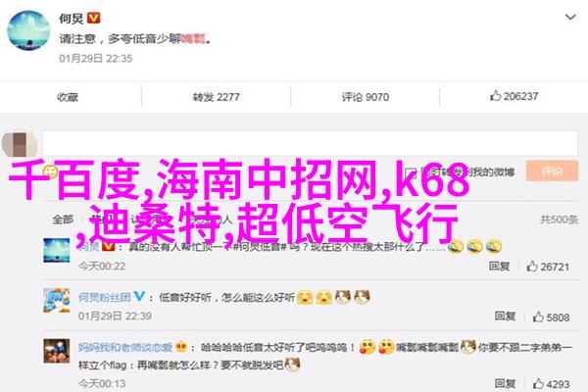
Task: Click 收藏 to bookmark the post
Action: tap(68, 97)
